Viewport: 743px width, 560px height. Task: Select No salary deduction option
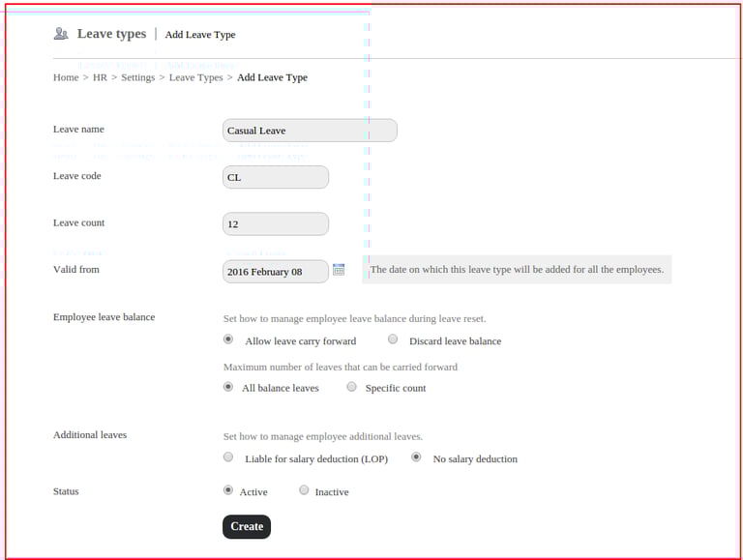[416, 457]
